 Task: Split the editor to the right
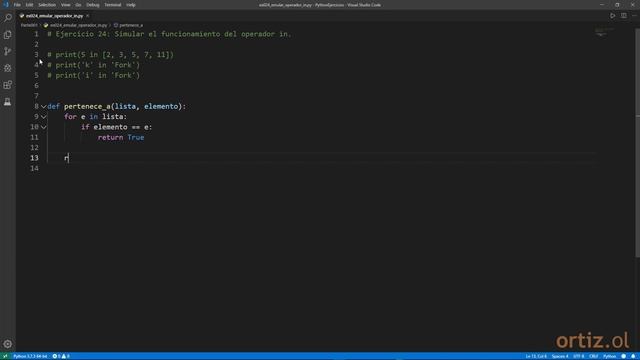click(624, 16)
